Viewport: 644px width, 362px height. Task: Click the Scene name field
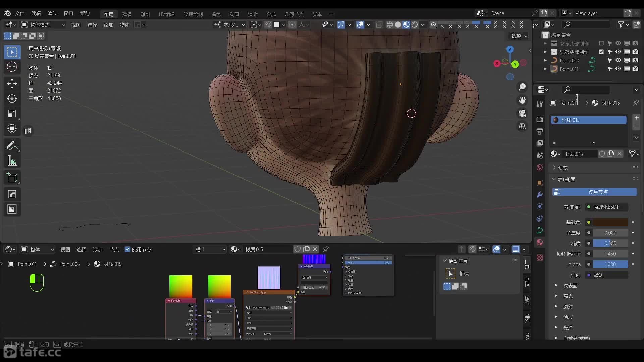point(510,13)
